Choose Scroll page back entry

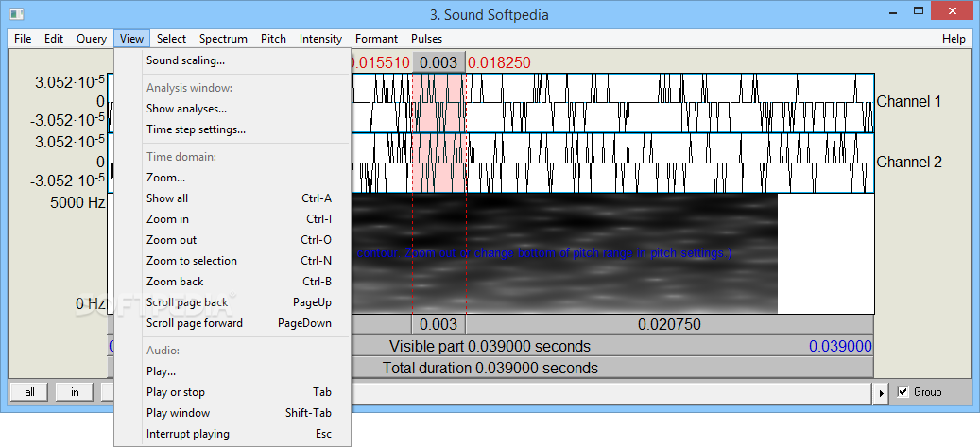pyautogui.click(x=232, y=302)
